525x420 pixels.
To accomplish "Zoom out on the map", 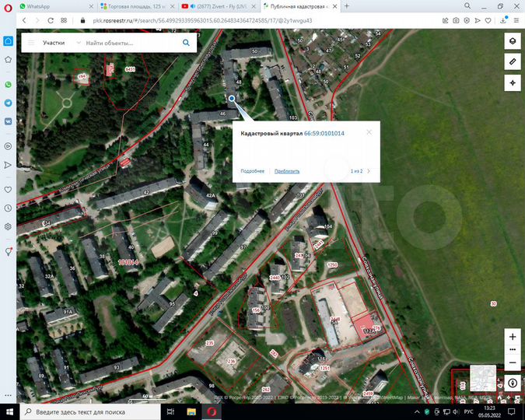I will (513, 362).
